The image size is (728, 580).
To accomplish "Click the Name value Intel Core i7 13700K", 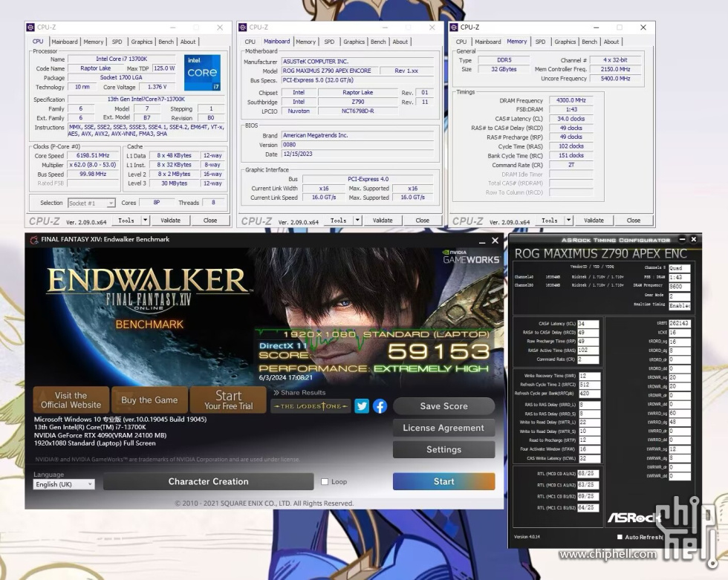I will tap(122, 59).
